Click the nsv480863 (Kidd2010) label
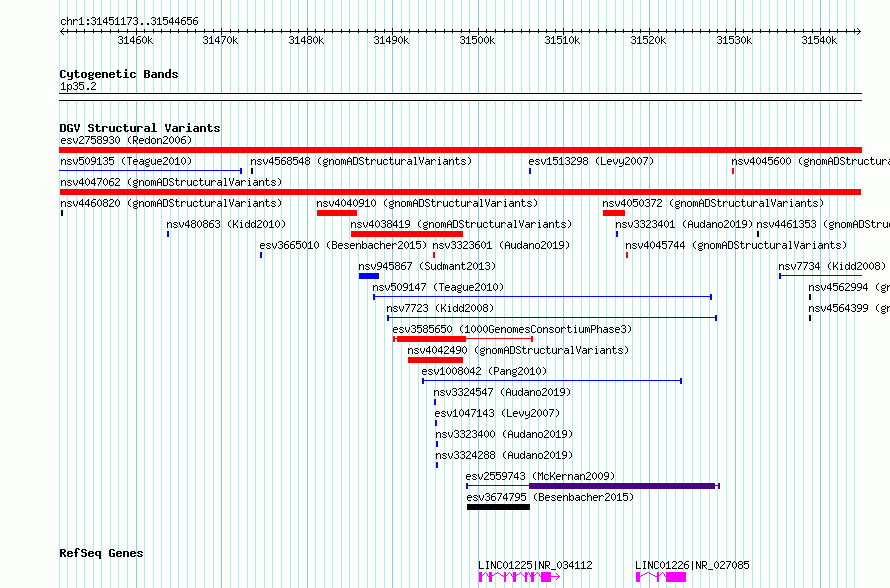The width and height of the screenshot is (890, 588). coord(226,224)
